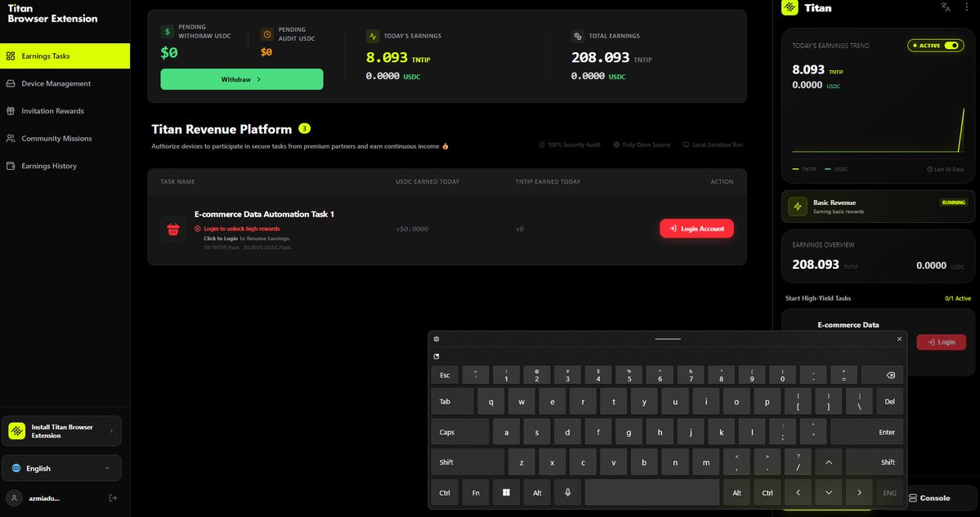Toggle the Fn key
Viewport: 980px width, 517px height.
coord(476,492)
